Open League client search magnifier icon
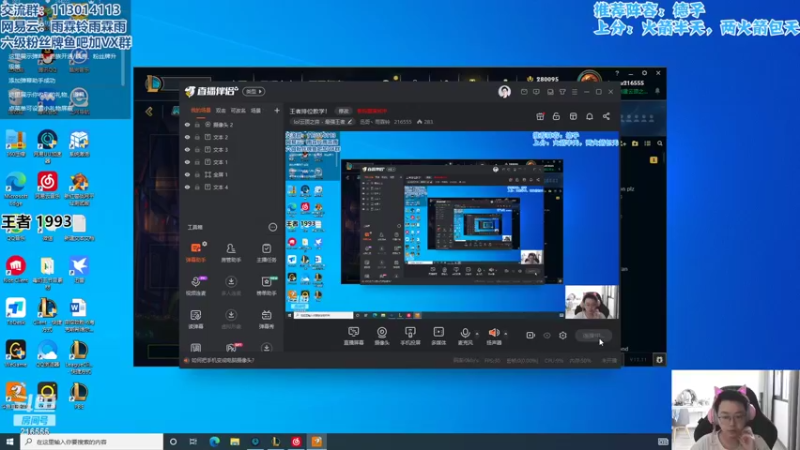The image size is (800, 450). pos(660,144)
